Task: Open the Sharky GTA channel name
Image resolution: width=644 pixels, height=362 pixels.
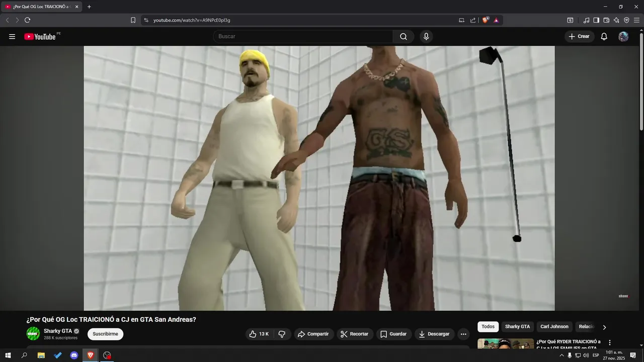Action: (x=58, y=331)
